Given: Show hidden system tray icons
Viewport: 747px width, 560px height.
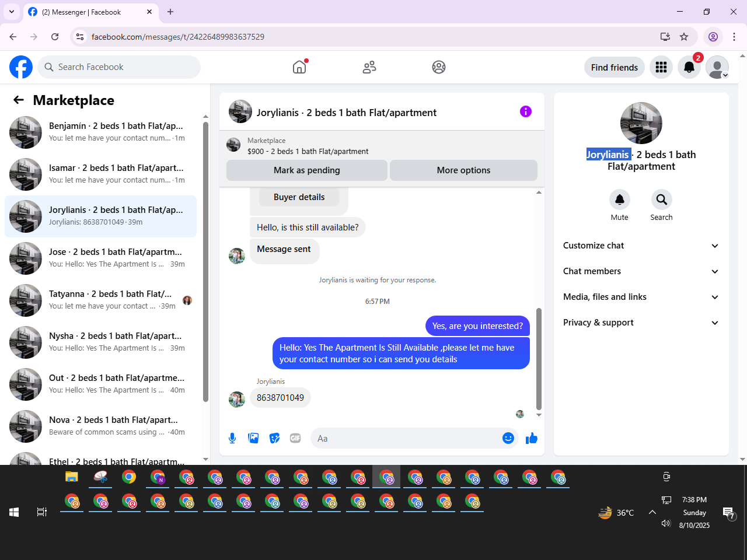Looking at the screenshot, I should [652, 512].
